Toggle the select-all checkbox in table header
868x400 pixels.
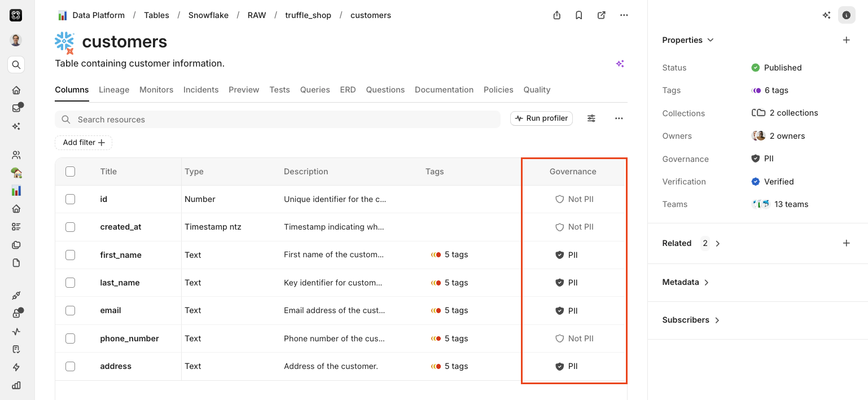coord(70,172)
